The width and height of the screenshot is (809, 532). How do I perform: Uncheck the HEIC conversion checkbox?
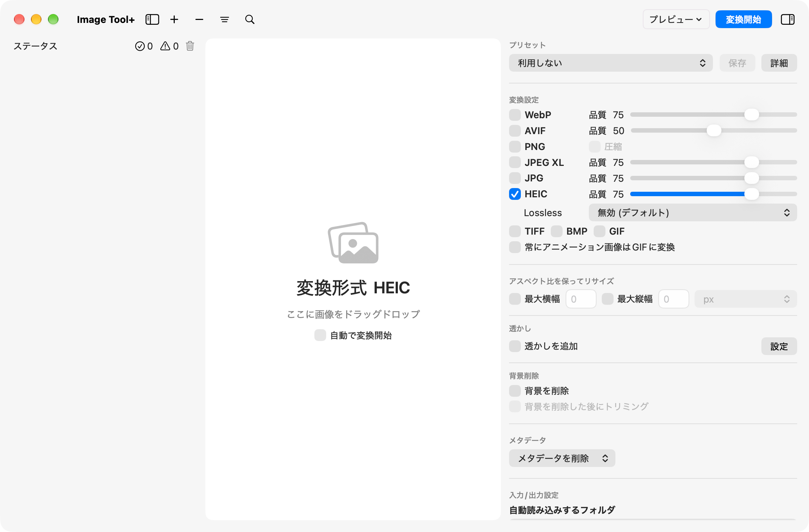pyautogui.click(x=515, y=194)
